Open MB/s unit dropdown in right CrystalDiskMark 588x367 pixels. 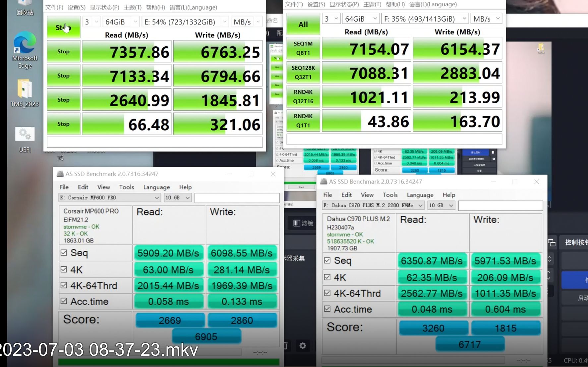click(x=486, y=19)
